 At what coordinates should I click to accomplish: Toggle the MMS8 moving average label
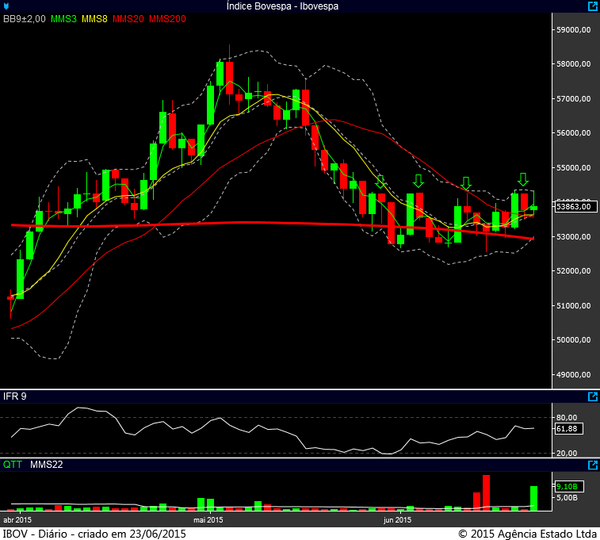[95, 19]
